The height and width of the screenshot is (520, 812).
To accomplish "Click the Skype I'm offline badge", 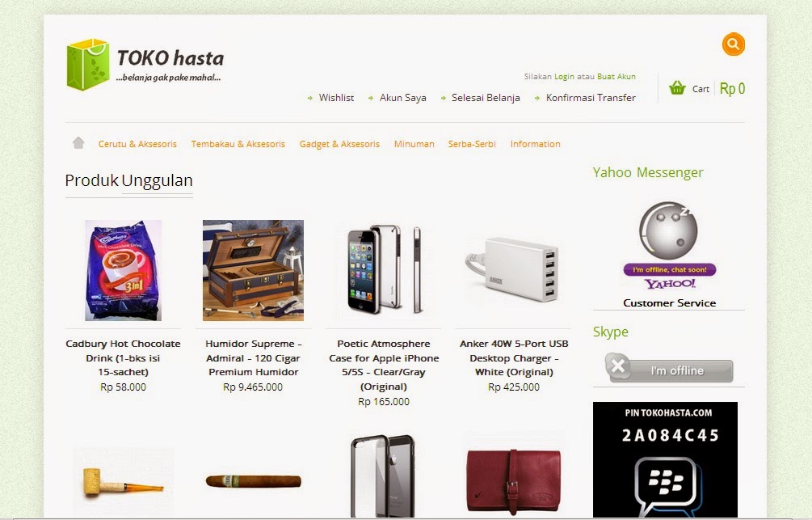I will (x=669, y=368).
